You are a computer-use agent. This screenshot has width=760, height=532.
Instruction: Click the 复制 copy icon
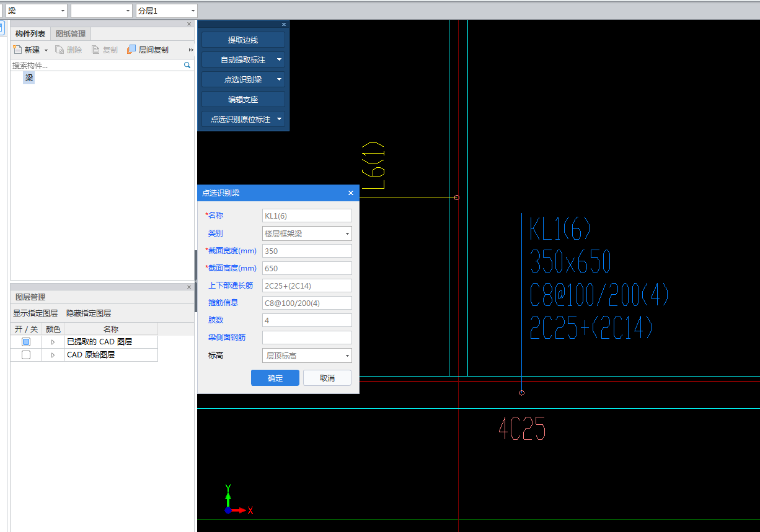pos(95,50)
